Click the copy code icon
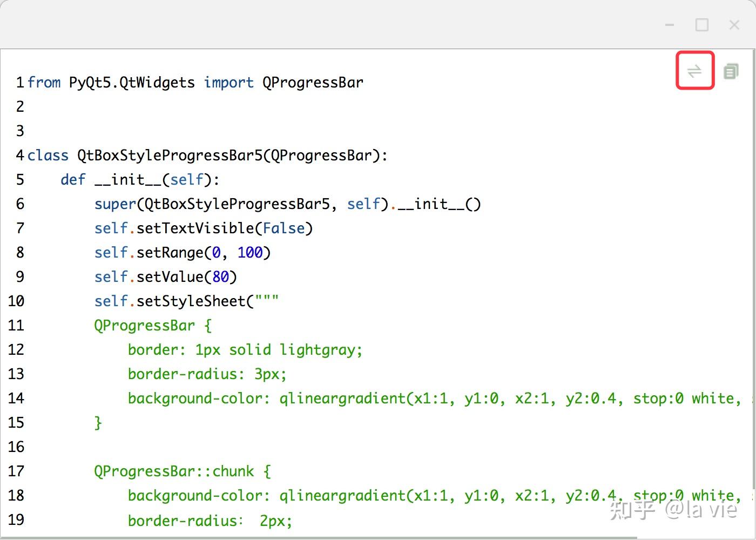Viewport: 756px width, 540px height. coord(731,71)
